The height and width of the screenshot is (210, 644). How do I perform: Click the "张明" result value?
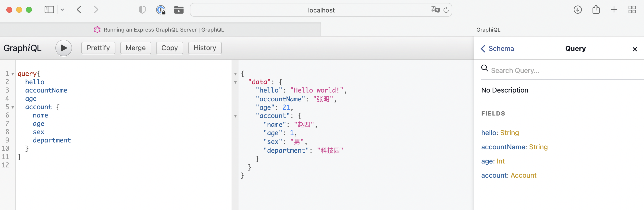(323, 99)
